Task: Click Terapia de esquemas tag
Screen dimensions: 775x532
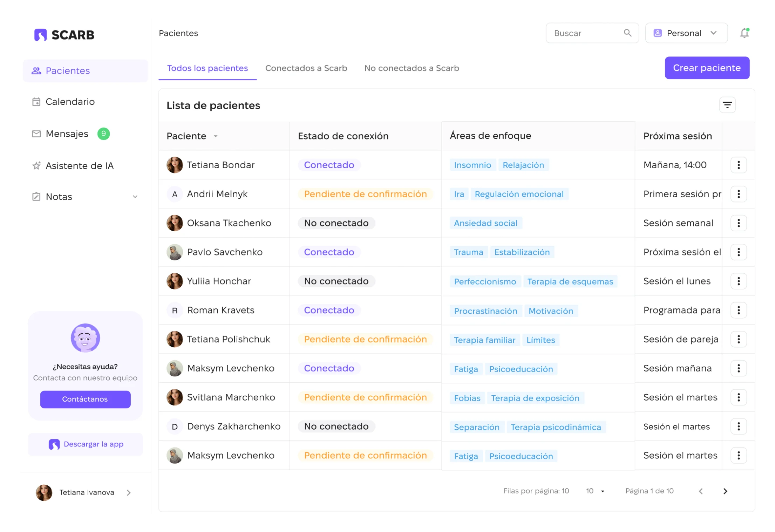Action: 570,281
